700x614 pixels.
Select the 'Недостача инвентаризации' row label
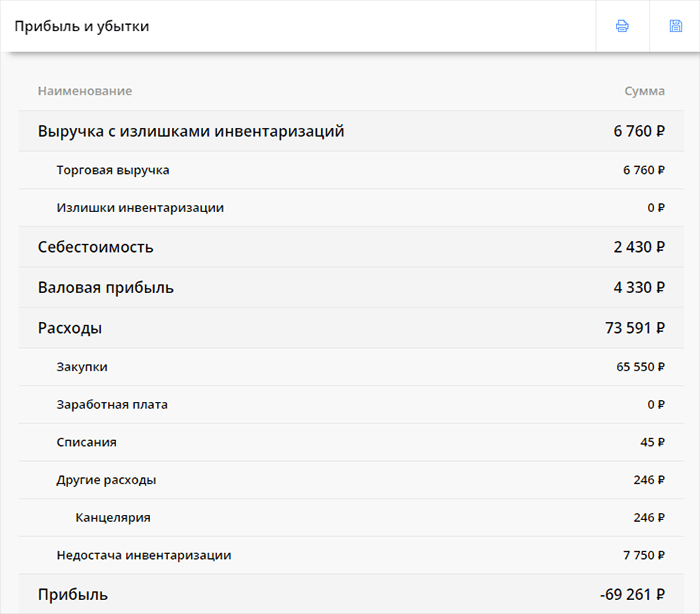pyautogui.click(x=144, y=555)
